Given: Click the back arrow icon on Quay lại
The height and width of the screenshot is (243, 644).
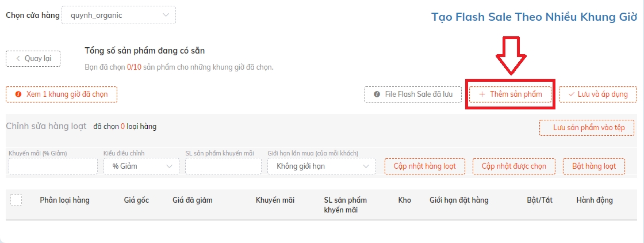Looking at the screenshot, I should (18, 58).
